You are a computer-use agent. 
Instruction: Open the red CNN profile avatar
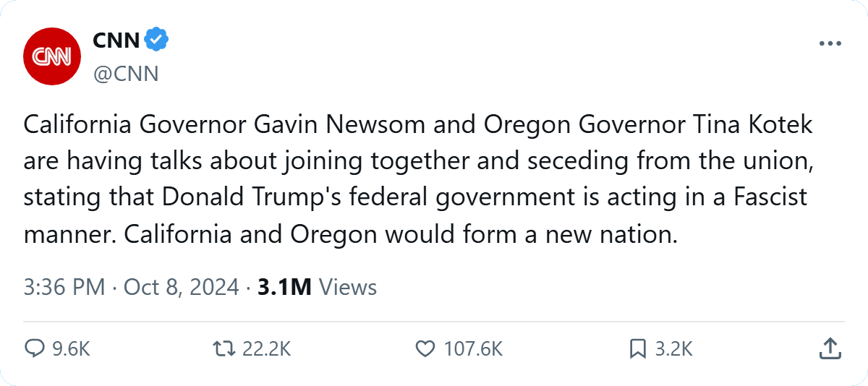tap(50, 56)
